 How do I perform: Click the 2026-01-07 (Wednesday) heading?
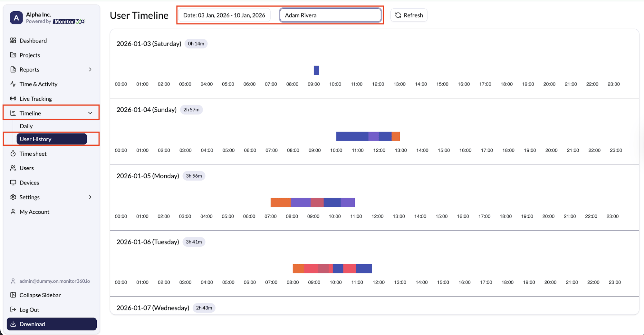pyautogui.click(x=153, y=308)
